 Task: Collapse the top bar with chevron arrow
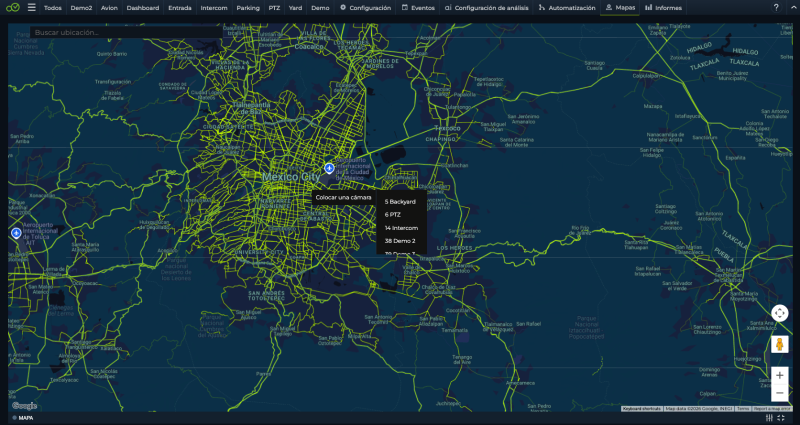click(794, 8)
